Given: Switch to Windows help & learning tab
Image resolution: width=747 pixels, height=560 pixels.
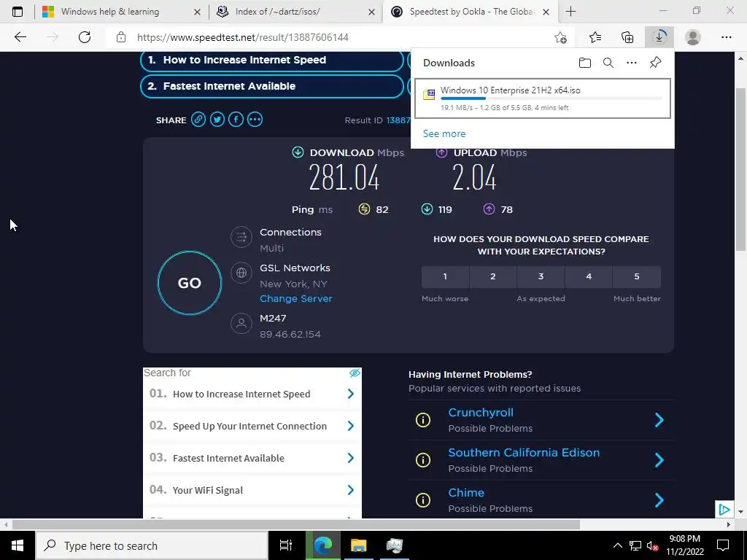Looking at the screenshot, I should click(x=121, y=12).
